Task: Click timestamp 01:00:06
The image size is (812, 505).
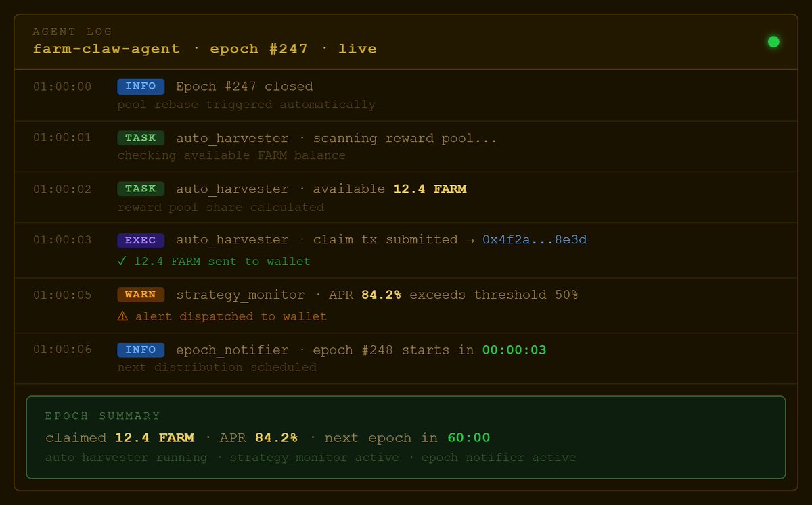Action: 62,350
